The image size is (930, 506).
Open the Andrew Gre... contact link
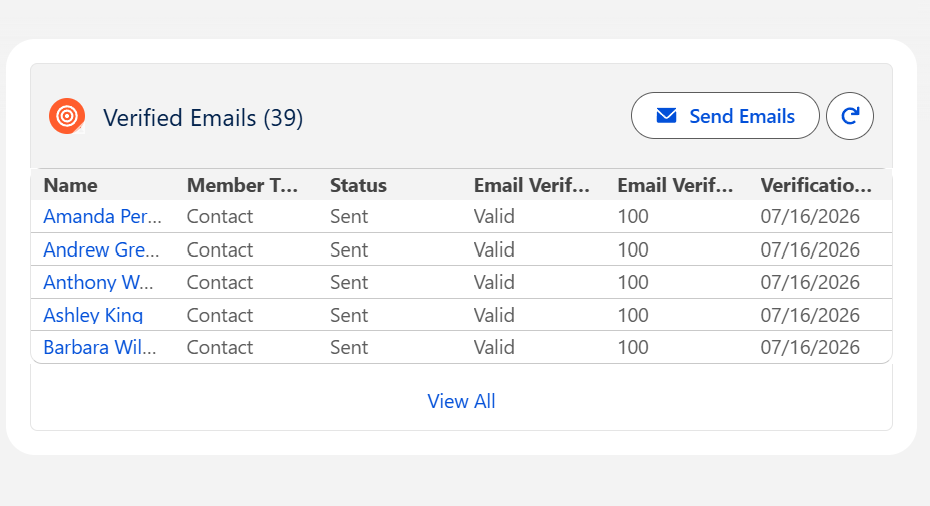(101, 250)
